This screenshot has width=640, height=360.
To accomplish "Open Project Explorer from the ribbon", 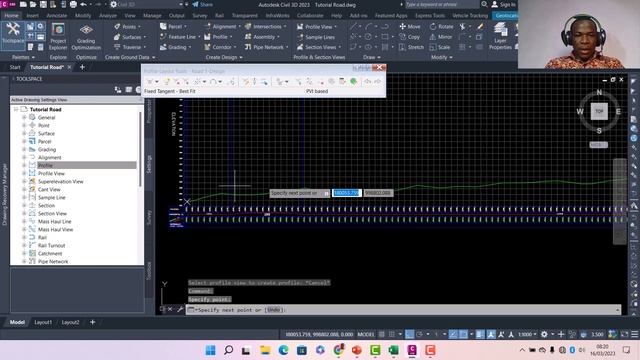I will [x=58, y=36].
